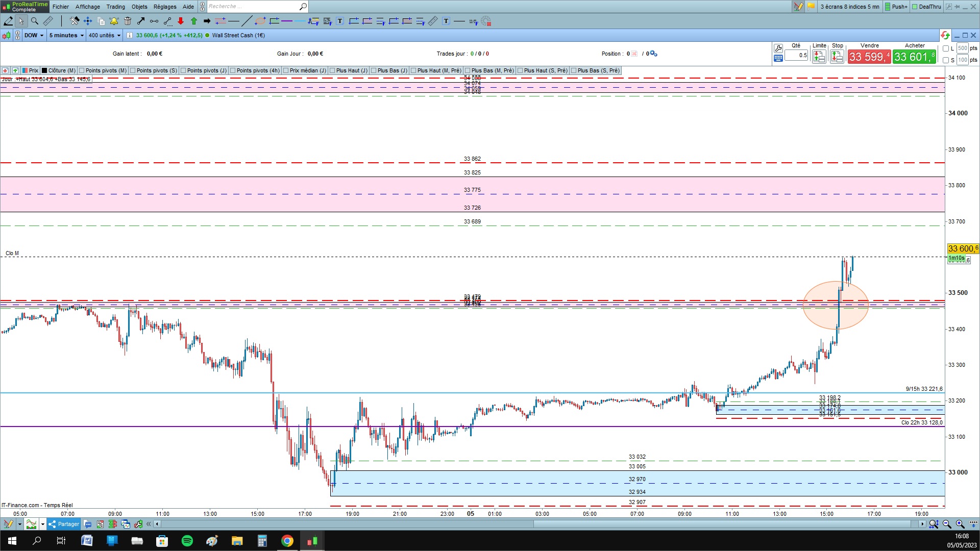Open the Trading menu

pyautogui.click(x=115, y=7)
